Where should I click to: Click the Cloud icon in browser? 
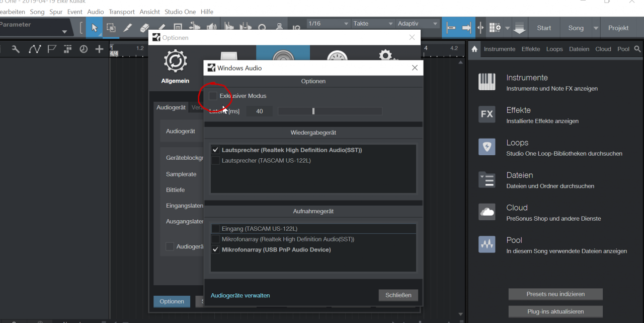pyautogui.click(x=487, y=212)
